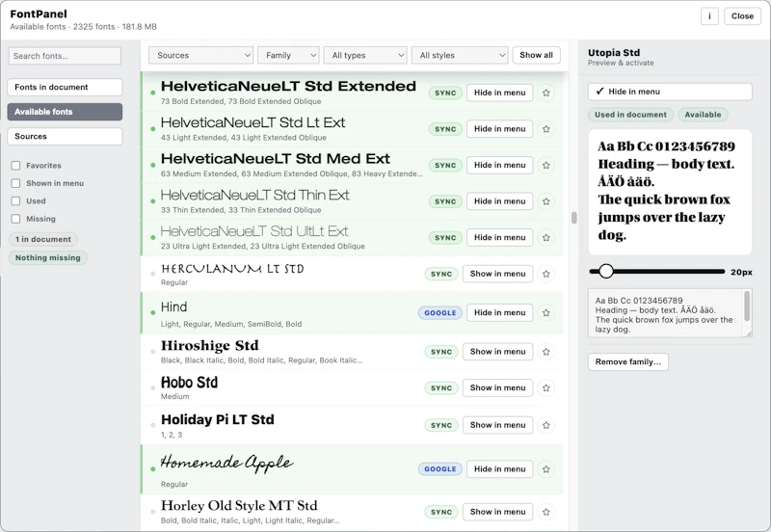
Task: Hide Hind in the font menu
Action: [x=499, y=312]
